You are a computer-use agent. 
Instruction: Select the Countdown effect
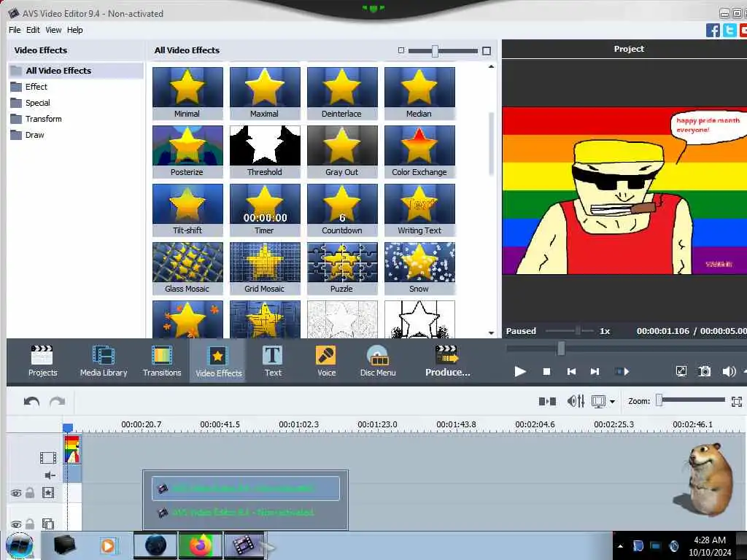(x=342, y=210)
